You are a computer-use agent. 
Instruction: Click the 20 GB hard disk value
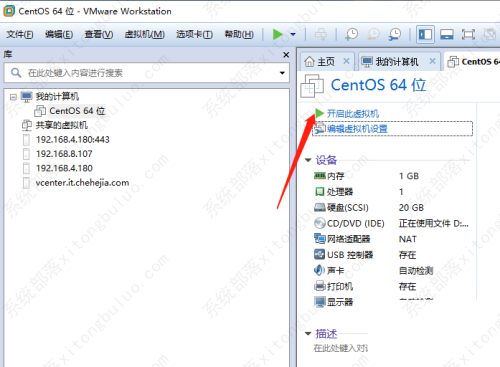411,208
